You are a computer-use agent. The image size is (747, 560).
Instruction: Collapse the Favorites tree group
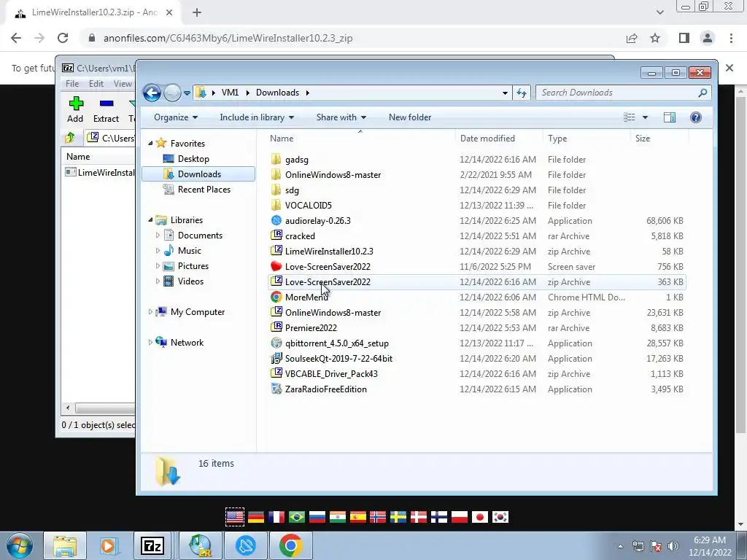point(150,144)
